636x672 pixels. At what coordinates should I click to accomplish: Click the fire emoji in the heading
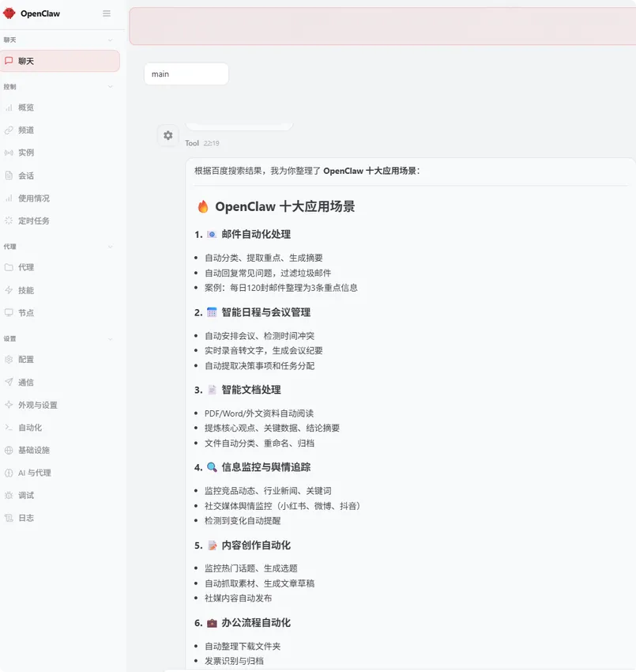tap(203, 206)
